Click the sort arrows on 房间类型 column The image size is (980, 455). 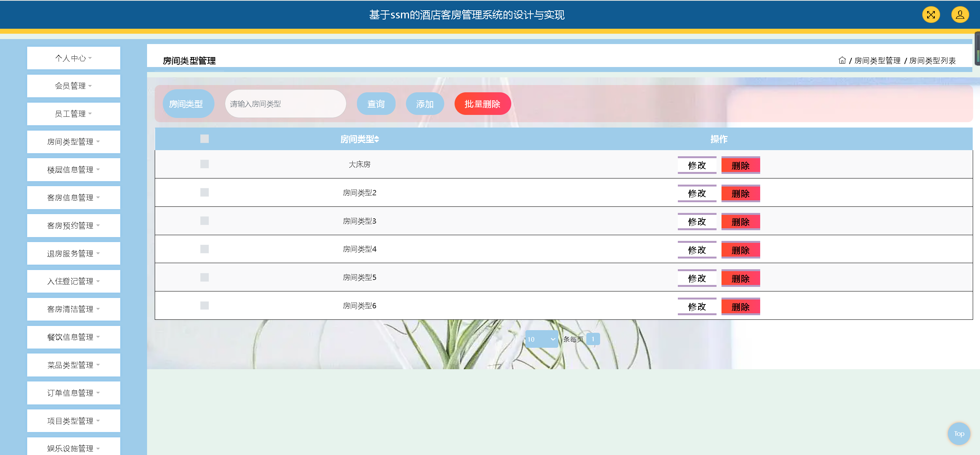click(x=377, y=139)
